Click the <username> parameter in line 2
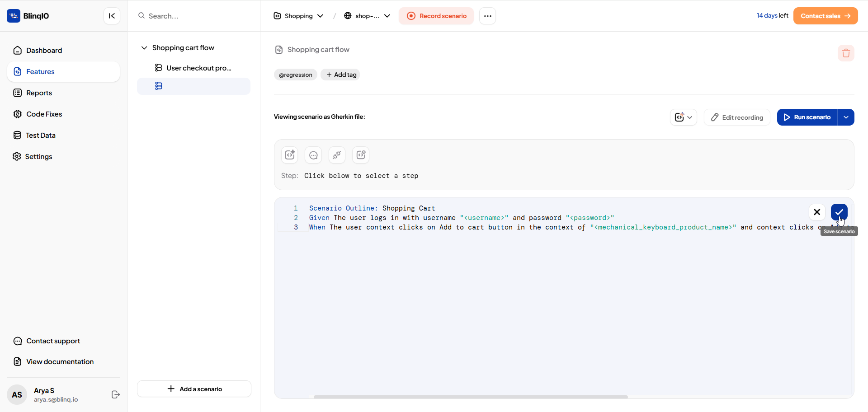This screenshot has height=412, width=868. coord(484,218)
